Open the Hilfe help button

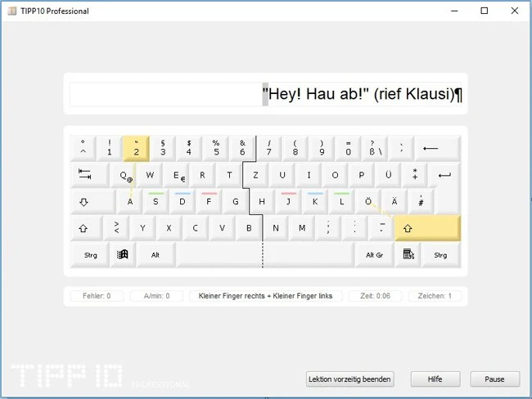coord(435,379)
